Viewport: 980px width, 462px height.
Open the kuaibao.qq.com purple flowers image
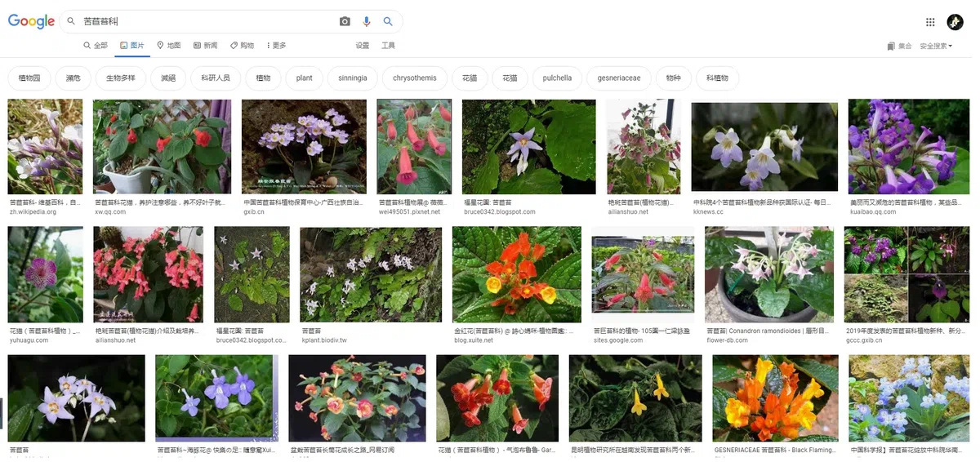click(910, 146)
